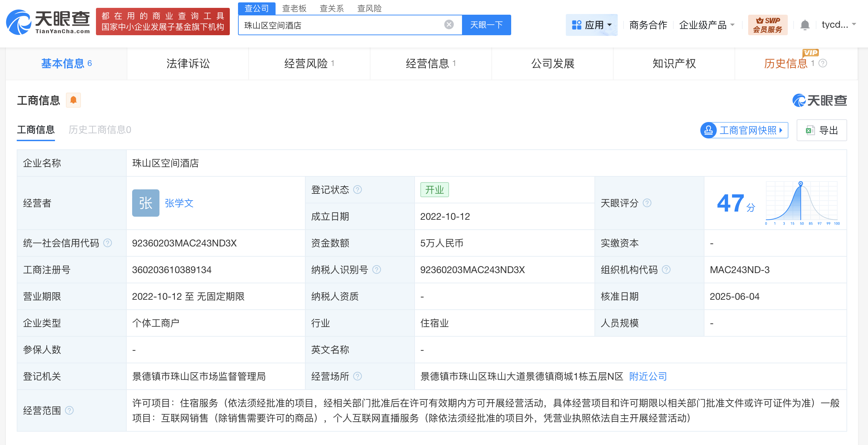
Task: Click into the company search input field
Action: tap(341, 25)
